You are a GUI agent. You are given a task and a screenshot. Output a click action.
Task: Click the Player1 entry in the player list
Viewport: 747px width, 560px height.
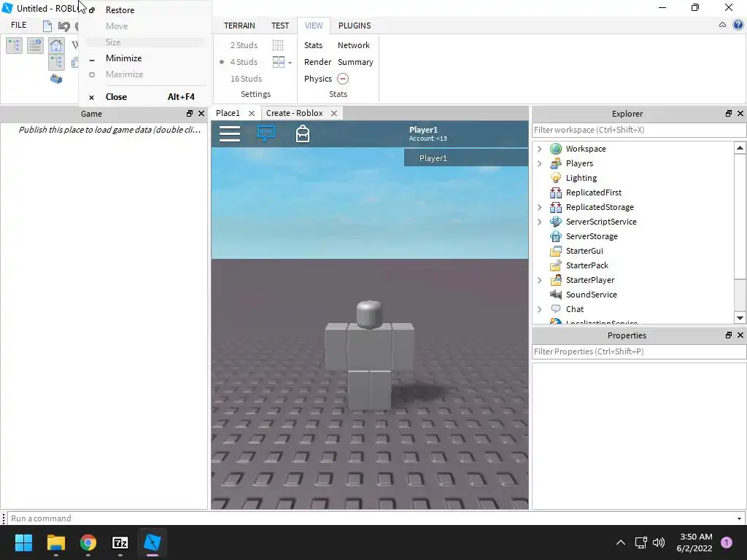466,158
